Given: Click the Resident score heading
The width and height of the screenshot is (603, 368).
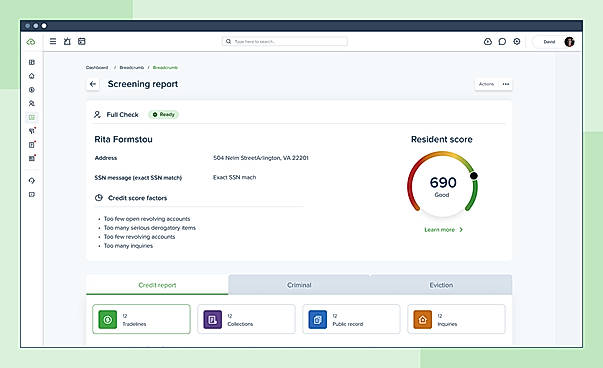Looking at the screenshot, I should 441,139.
